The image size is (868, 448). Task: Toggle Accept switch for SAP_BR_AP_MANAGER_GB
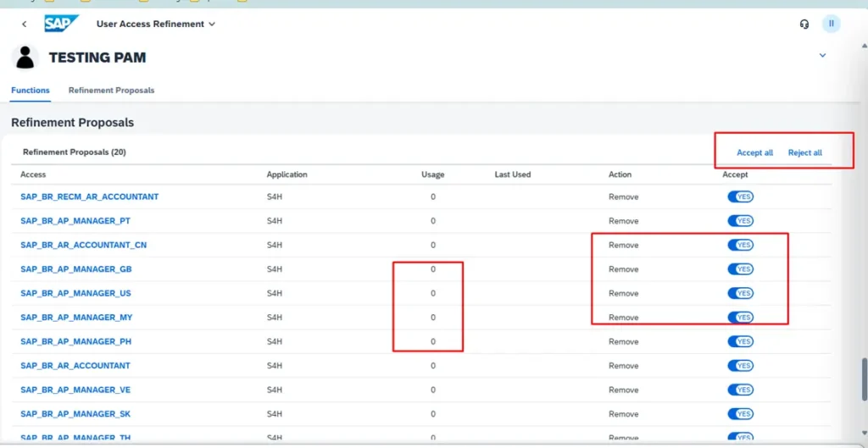(x=740, y=269)
